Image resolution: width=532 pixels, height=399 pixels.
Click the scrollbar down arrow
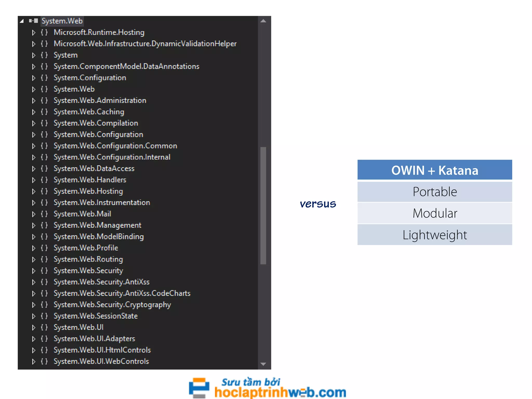(x=263, y=364)
